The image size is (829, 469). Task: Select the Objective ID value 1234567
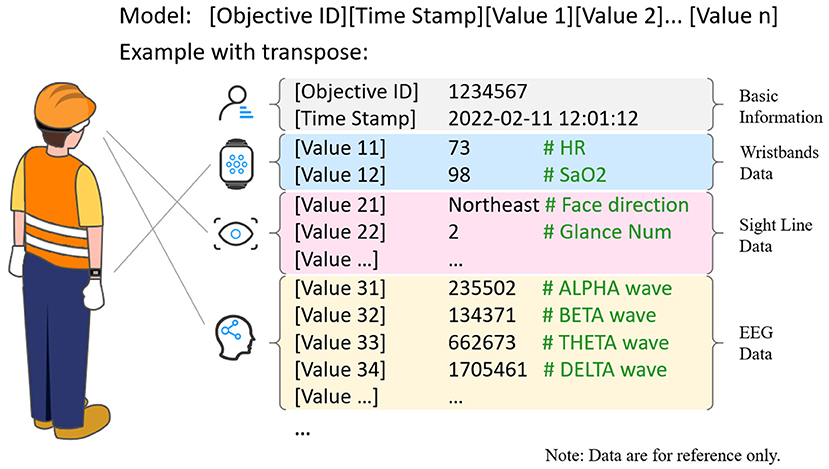click(487, 91)
